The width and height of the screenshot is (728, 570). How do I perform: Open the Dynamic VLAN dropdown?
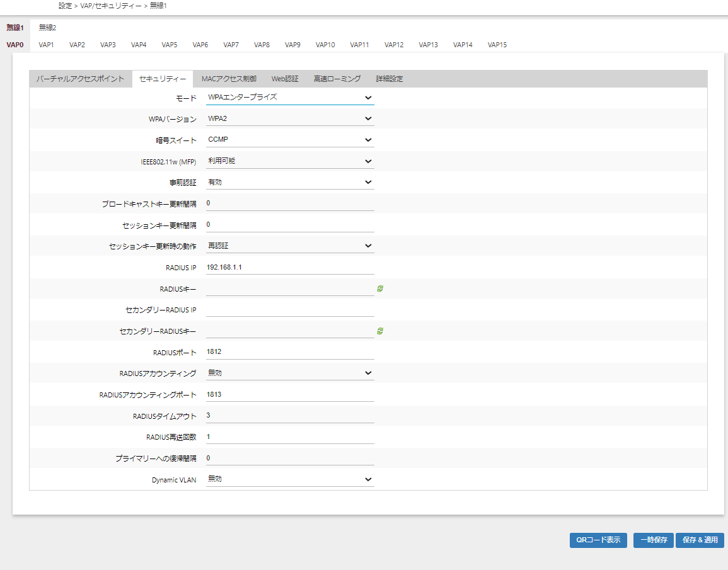point(290,479)
